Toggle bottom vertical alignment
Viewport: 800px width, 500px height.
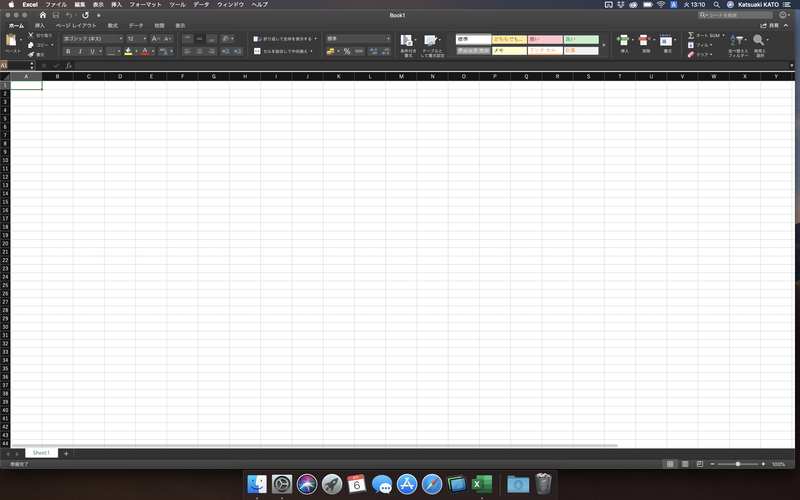pos(212,39)
